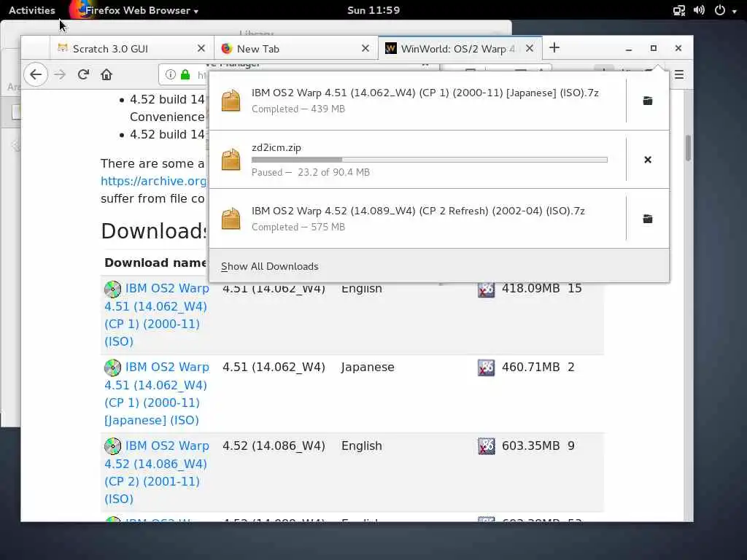Click the Download name column header
Screen dimensions: 747x560
tap(155, 262)
